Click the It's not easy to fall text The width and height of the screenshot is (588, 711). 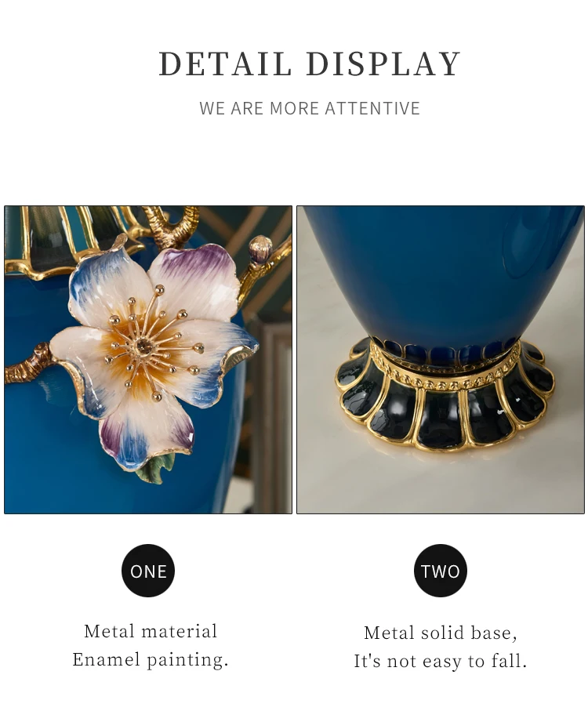pyautogui.click(x=440, y=661)
